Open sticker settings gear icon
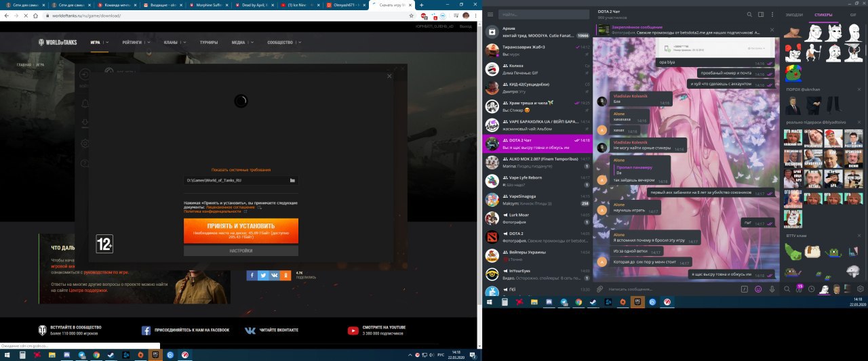Image resolution: width=868 pixels, height=361 pixels. (x=861, y=289)
